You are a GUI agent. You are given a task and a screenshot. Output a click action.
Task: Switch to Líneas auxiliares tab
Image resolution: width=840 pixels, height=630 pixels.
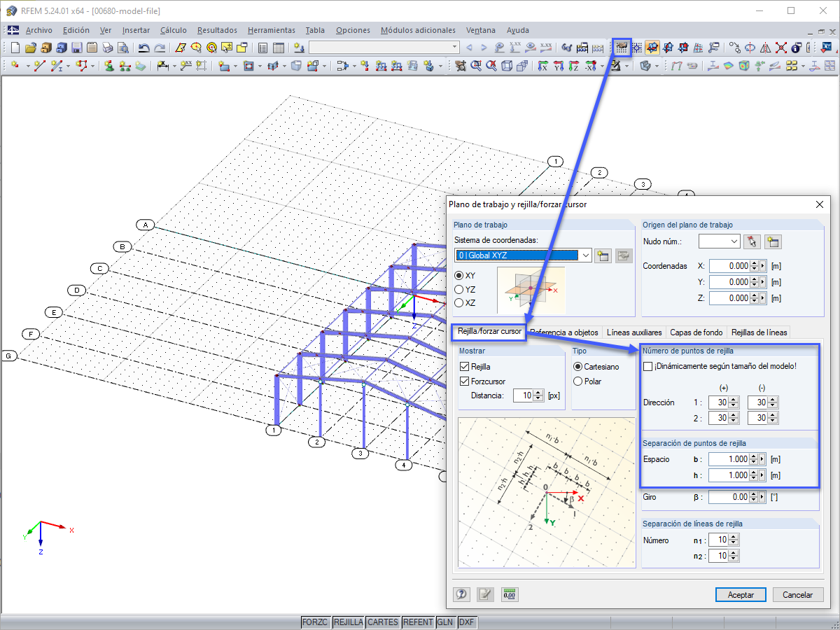[x=634, y=332]
